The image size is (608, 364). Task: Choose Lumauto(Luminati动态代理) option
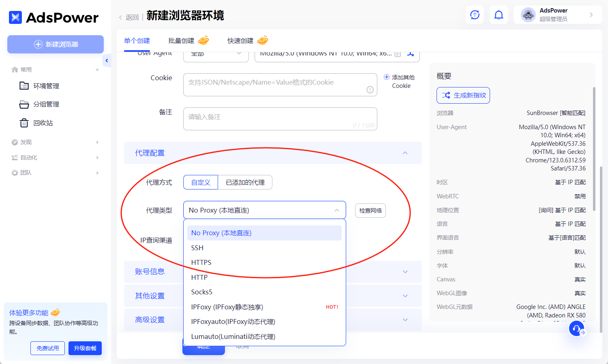point(264,336)
